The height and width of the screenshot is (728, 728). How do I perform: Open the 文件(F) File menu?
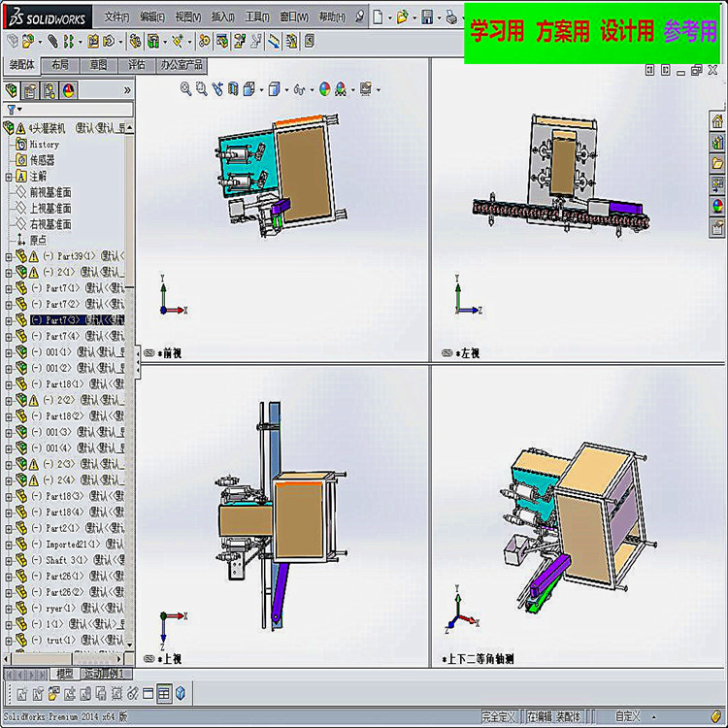click(x=116, y=17)
